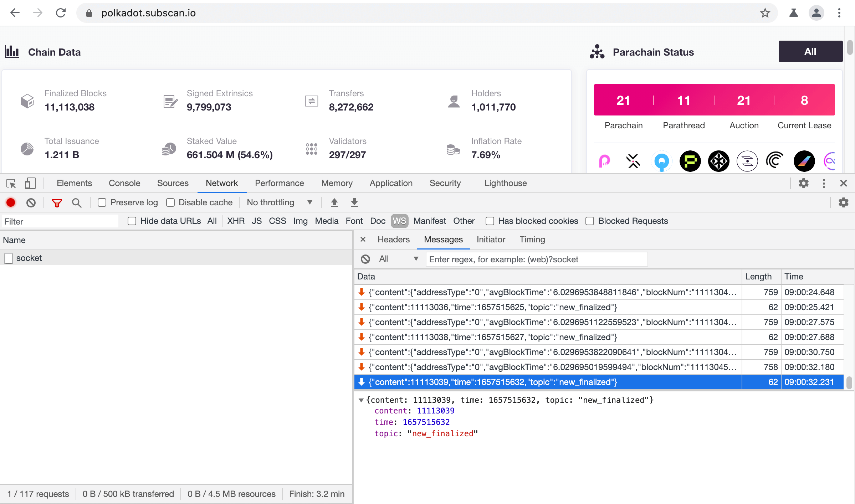Screen dimensions: 855x504
Task: Switch to the Console tab
Action: (124, 183)
